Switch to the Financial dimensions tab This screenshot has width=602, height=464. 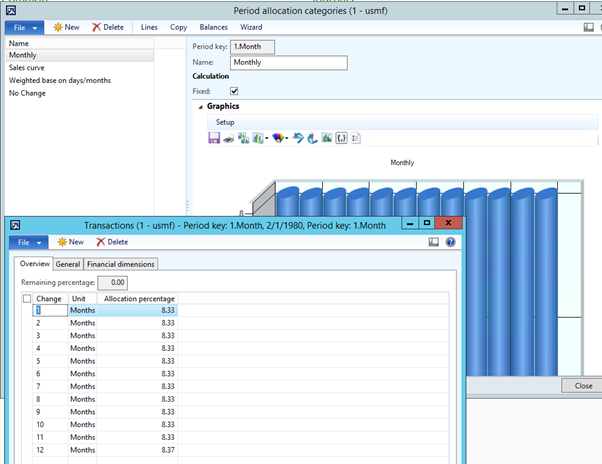click(x=121, y=264)
